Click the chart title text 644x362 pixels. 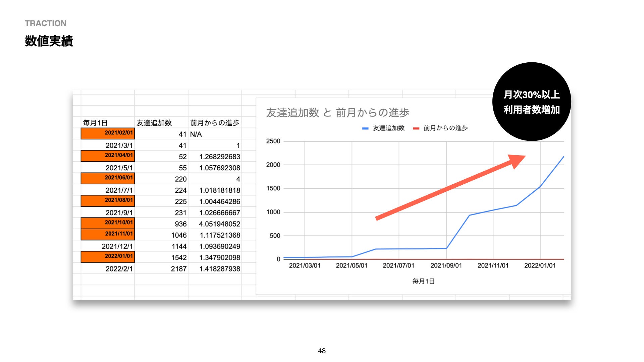337,113
